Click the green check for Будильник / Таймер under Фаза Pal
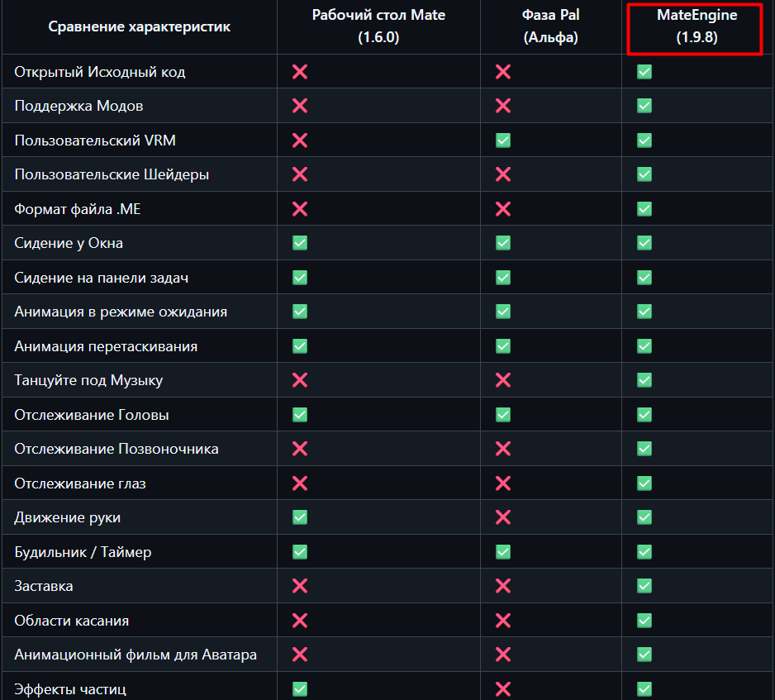The height and width of the screenshot is (700, 775). click(x=503, y=552)
